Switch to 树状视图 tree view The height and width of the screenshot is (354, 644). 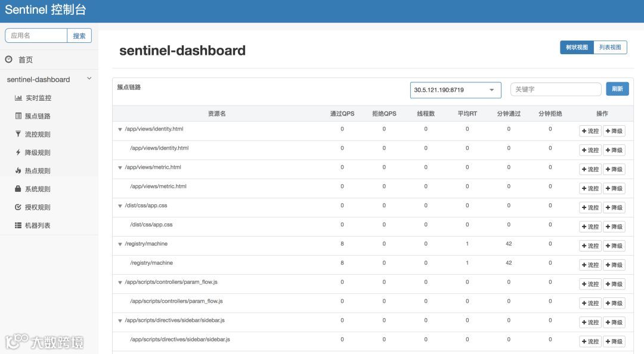tap(577, 47)
